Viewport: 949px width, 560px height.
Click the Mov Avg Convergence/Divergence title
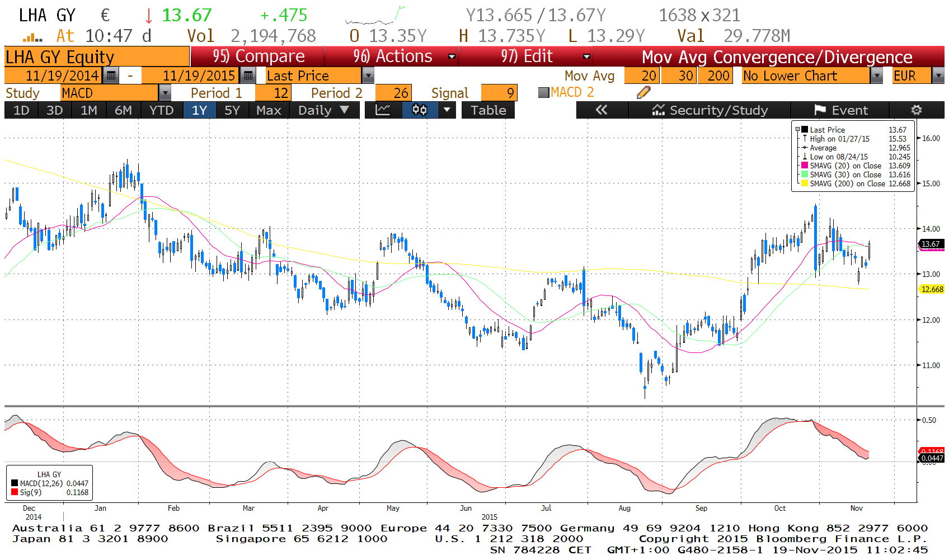click(x=777, y=57)
